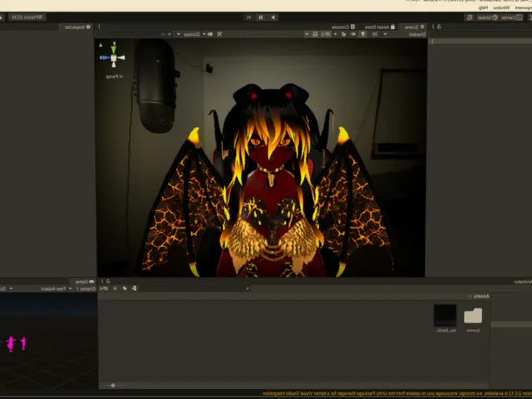Open the grid options dropdown arrow
532x399 pixels.
pos(307,34)
